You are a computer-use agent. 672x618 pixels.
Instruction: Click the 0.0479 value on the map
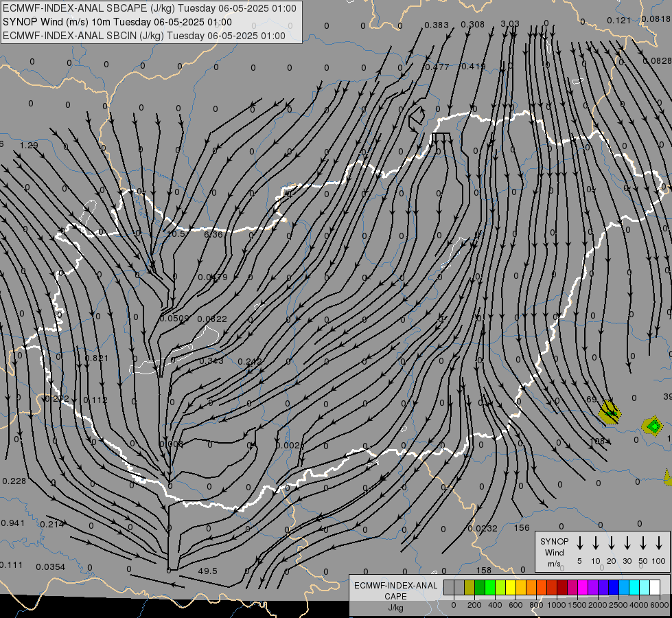pos(213,277)
